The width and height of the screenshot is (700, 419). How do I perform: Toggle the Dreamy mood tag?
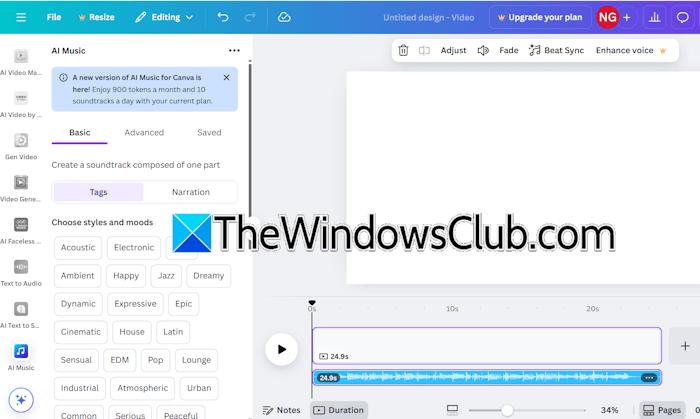coord(208,276)
